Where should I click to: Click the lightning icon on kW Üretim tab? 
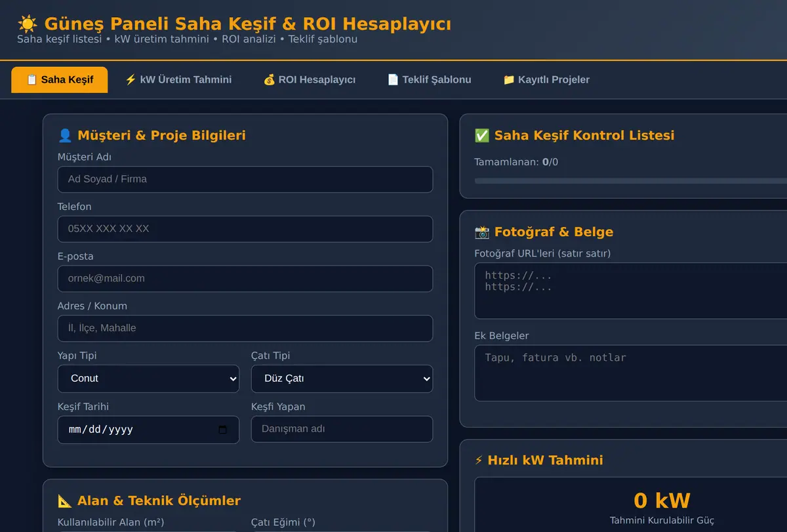tap(131, 79)
